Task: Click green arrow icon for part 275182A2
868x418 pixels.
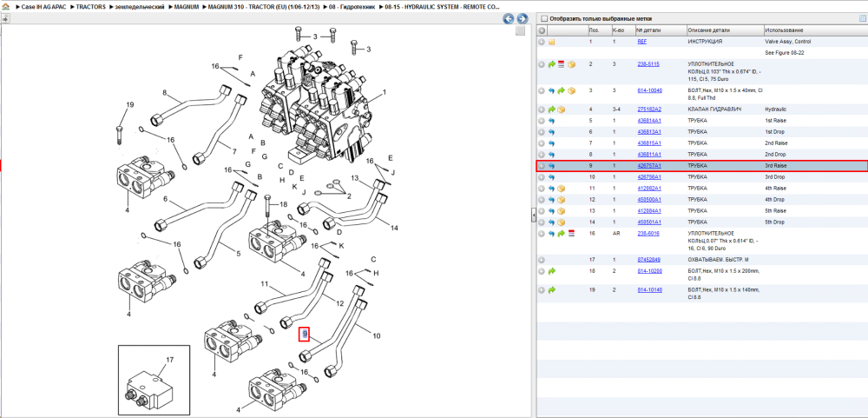Action: coord(551,109)
